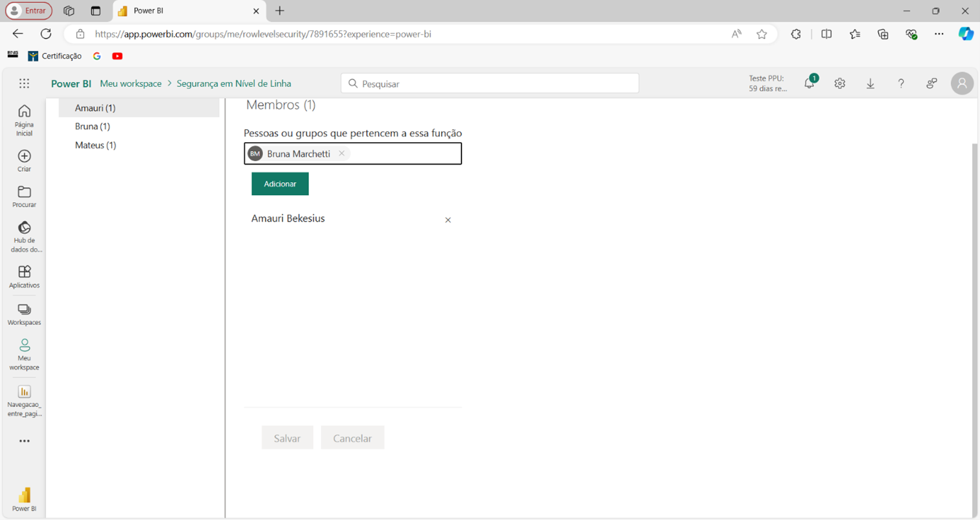This screenshot has height=520, width=980.
Task: Select the Mateus (1) role
Action: 95,145
